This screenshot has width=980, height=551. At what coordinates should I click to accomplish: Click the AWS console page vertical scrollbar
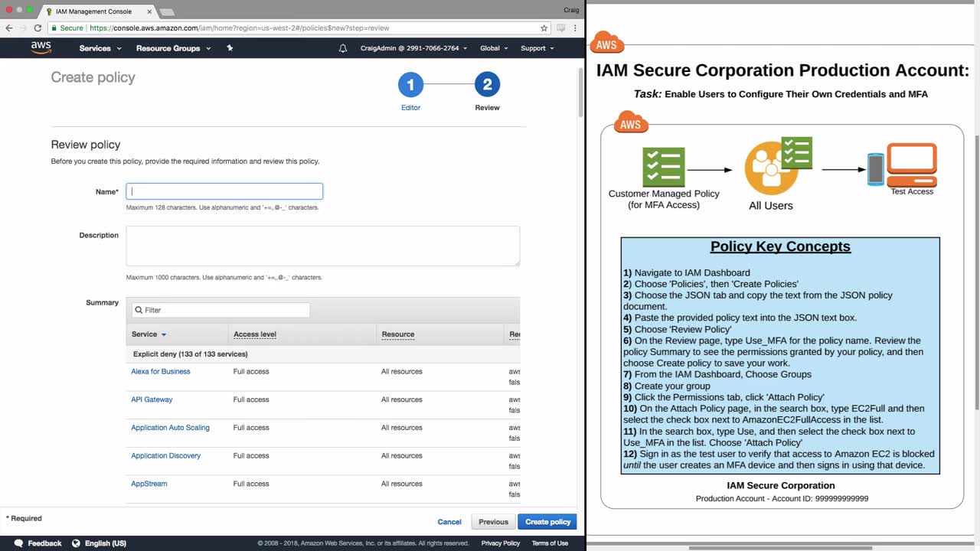(x=581, y=92)
